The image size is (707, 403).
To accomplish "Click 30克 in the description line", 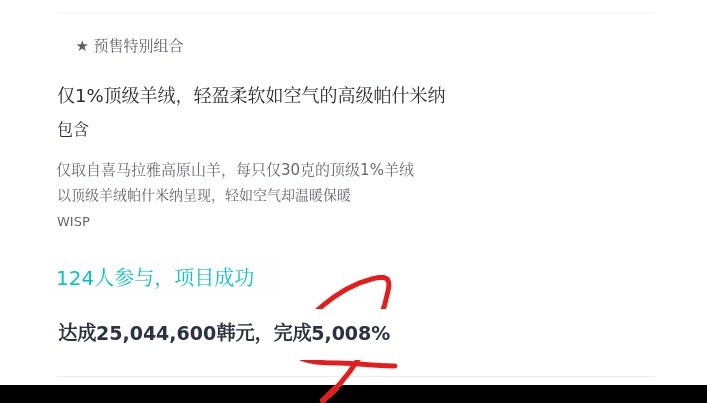I will [x=296, y=170].
